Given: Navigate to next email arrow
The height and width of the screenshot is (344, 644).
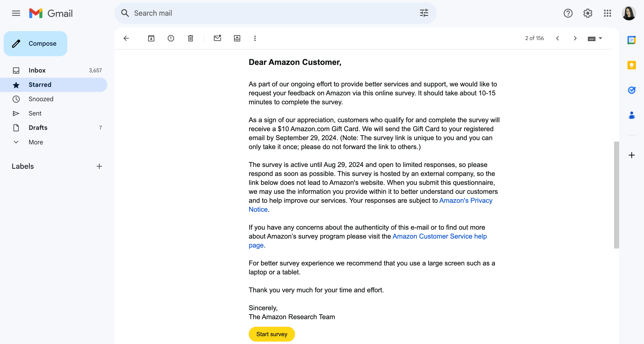Looking at the screenshot, I should [x=575, y=38].
